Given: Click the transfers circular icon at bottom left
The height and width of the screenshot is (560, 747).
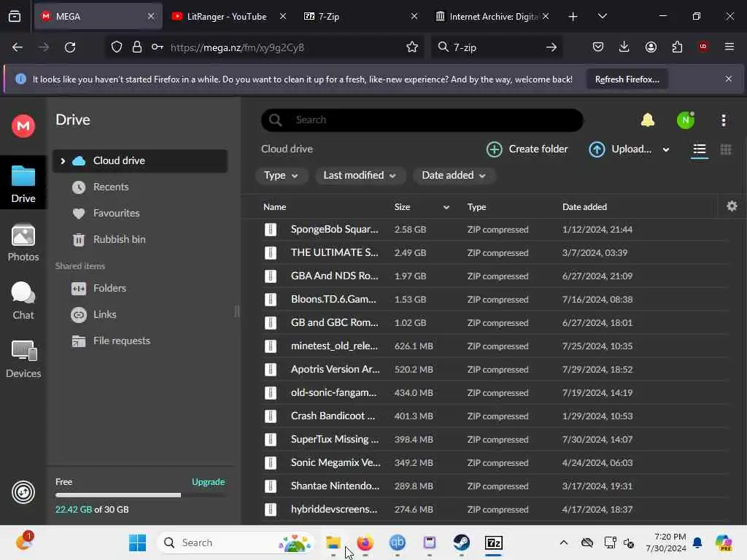Looking at the screenshot, I should tap(23, 492).
